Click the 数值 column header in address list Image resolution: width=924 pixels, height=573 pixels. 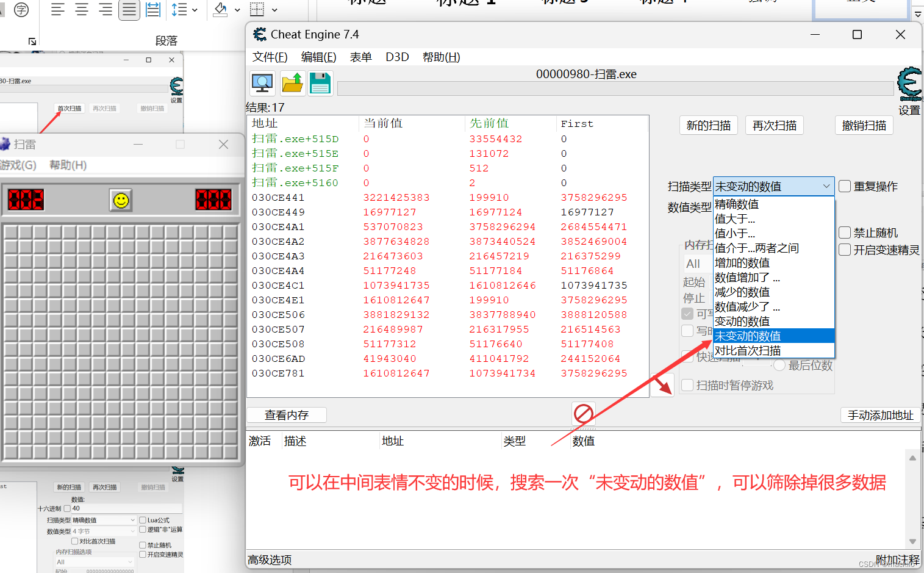click(x=584, y=441)
